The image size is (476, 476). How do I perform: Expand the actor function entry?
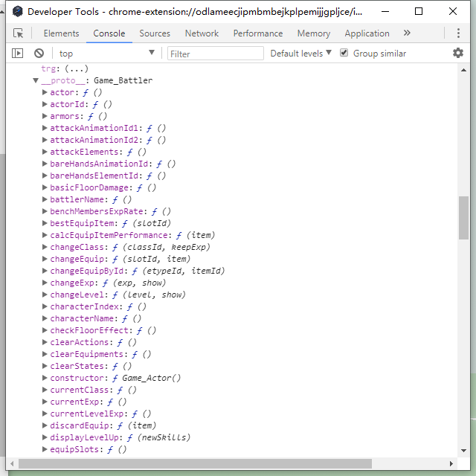45,92
